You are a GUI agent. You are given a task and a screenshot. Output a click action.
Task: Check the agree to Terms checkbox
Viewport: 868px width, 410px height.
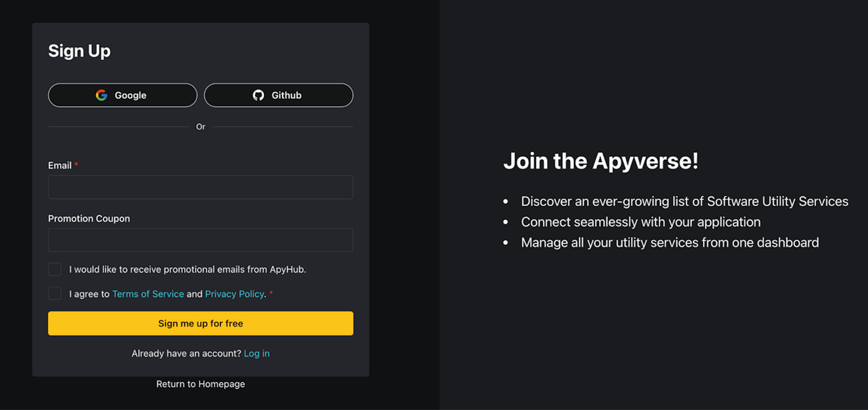click(x=54, y=293)
